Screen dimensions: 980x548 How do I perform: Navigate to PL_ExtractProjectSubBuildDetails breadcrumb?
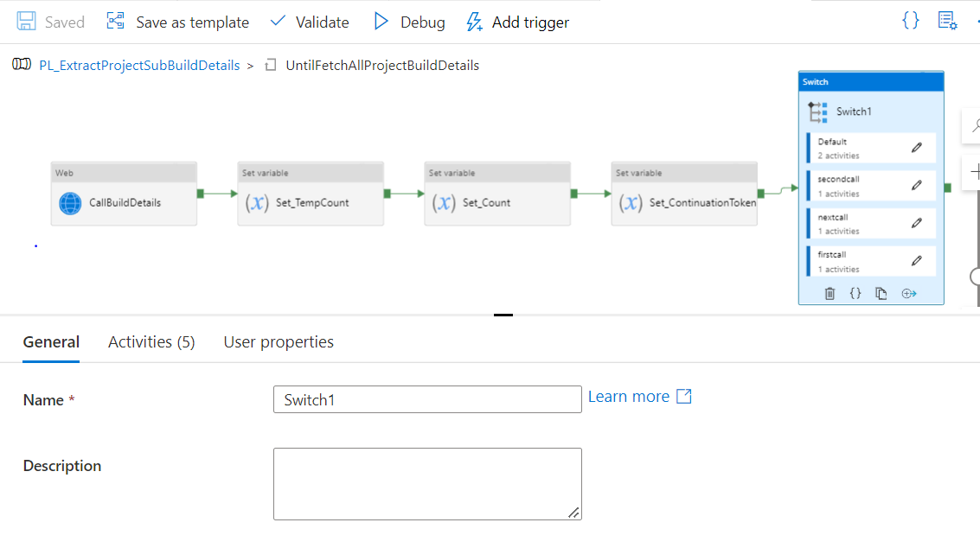(x=139, y=65)
